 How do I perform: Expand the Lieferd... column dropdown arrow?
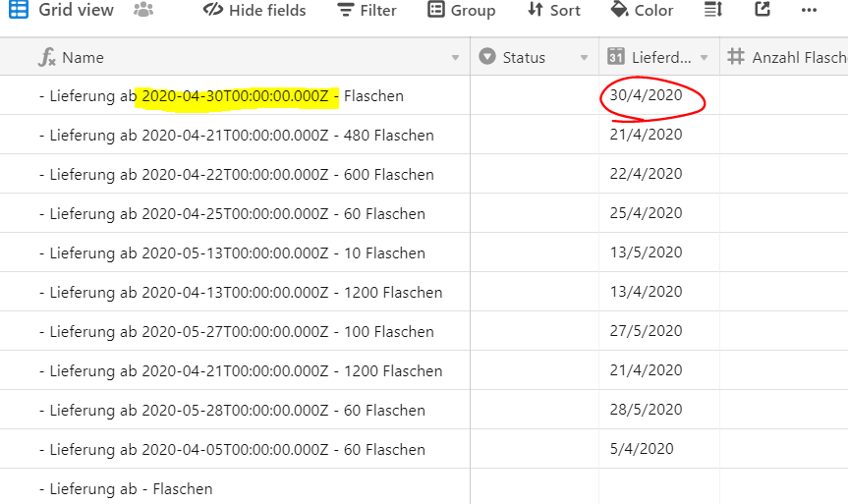point(705,57)
